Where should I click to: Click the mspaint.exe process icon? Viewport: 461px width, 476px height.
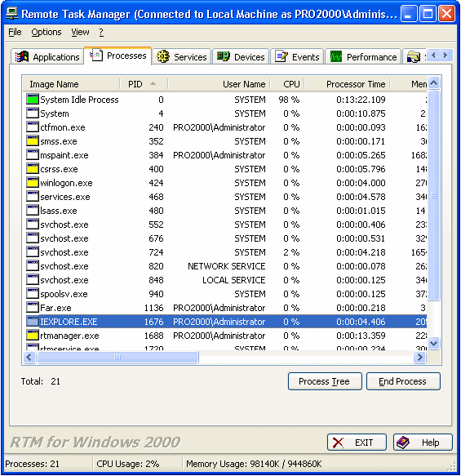(x=33, y=155)
